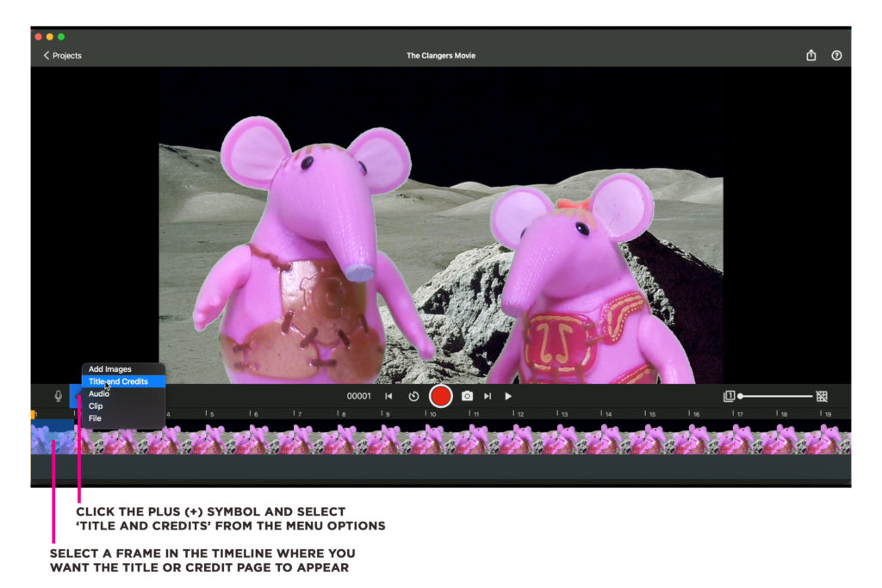
Task: Click the microphone voice-over icon
Action: coord(58,396)
